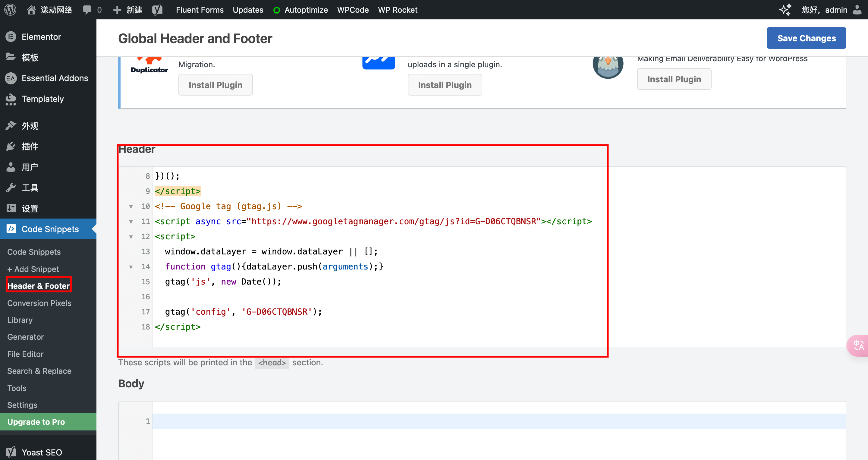Open Tools under Code Snippets
The height and width of the screenshot is (460, 868).
click(x=17, y=388)
